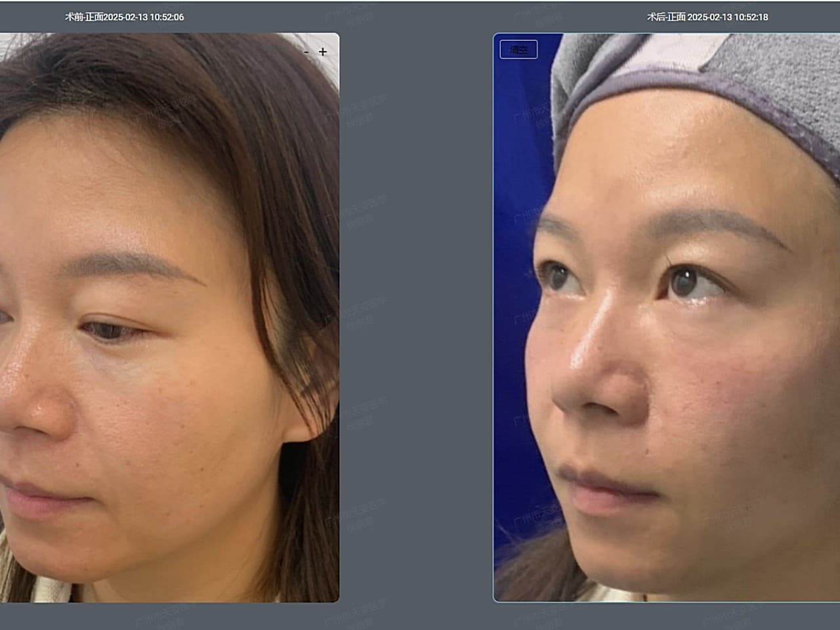Click the gray headband in the after photo
The width and height of the screenshot is (840, 630).
pos(774,85)
